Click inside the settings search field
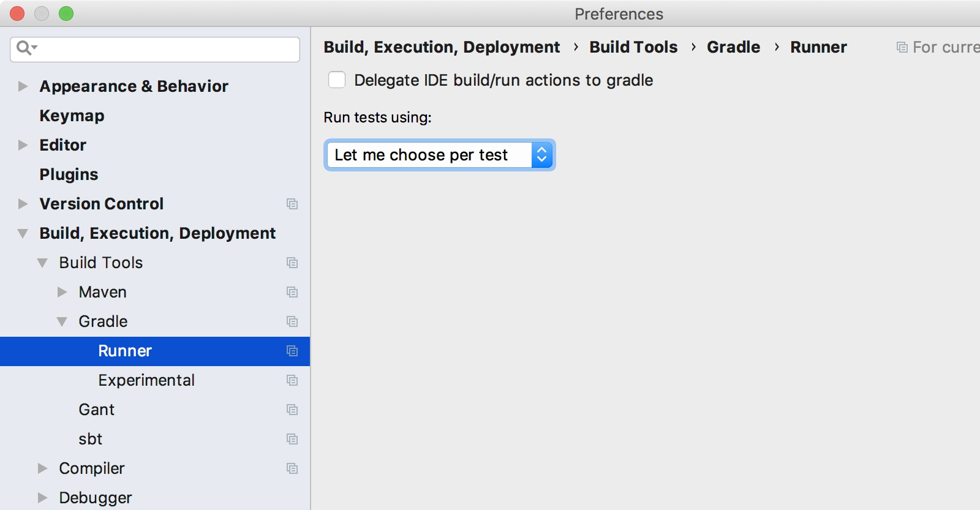This screenshot has width=980, height=510. point(155,49)
